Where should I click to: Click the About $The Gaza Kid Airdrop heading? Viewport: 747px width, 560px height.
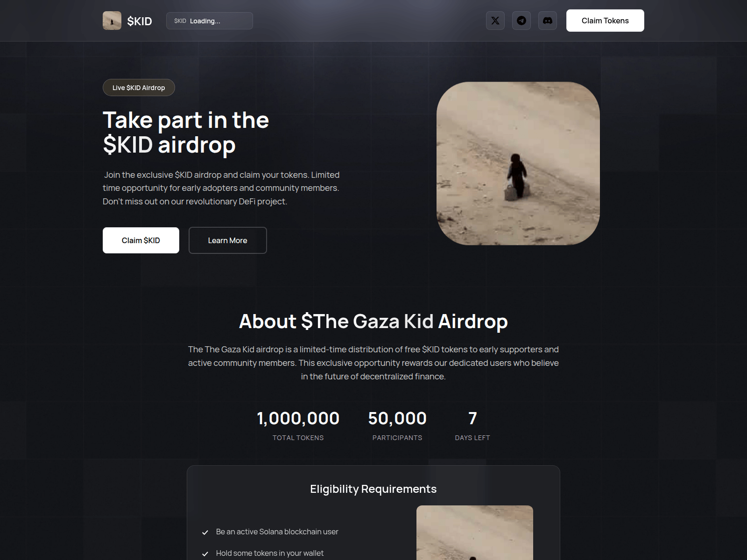(373, 321)
